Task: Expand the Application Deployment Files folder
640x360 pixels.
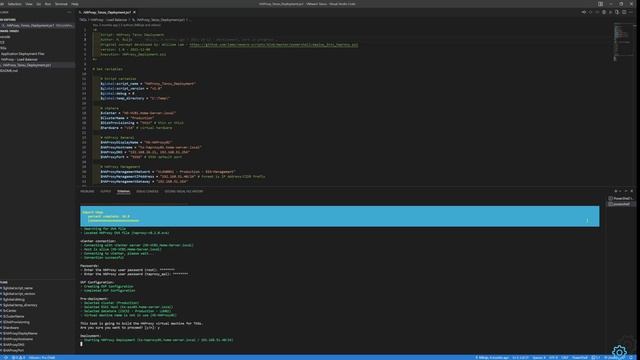Action: [23, 54]
